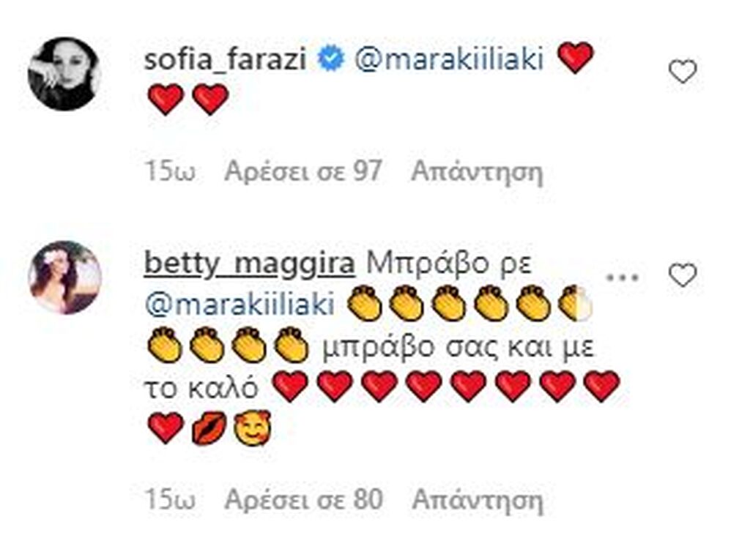Open sofia_farazi's profile picture
Viewport: 750px width, 560px height.
click(64, 73)
